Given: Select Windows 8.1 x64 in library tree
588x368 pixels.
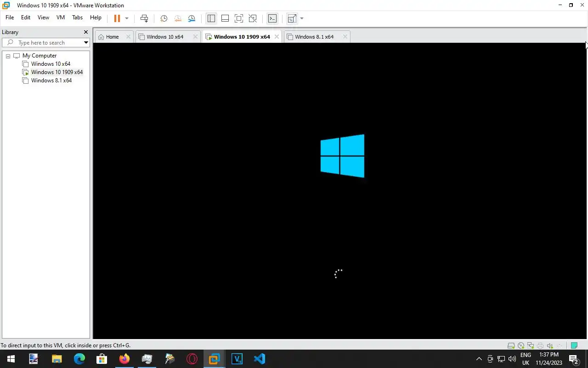Looking at the screenshot, I should [51, 80].
